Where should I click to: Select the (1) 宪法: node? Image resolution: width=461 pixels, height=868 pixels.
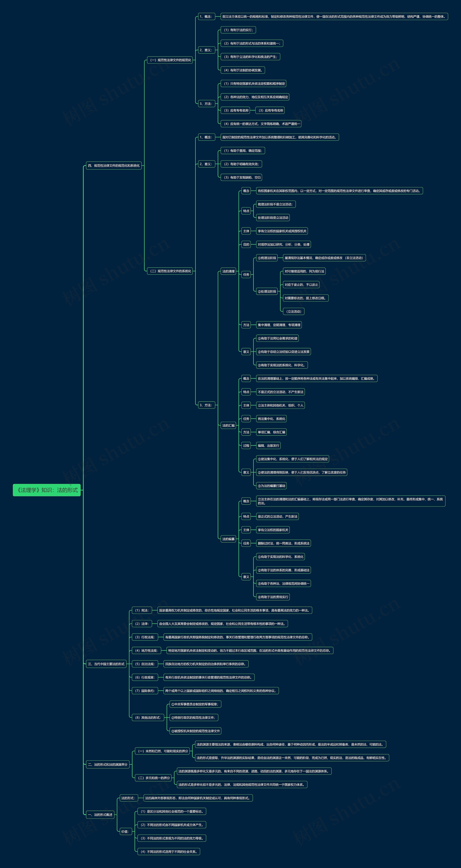point(142,610)
